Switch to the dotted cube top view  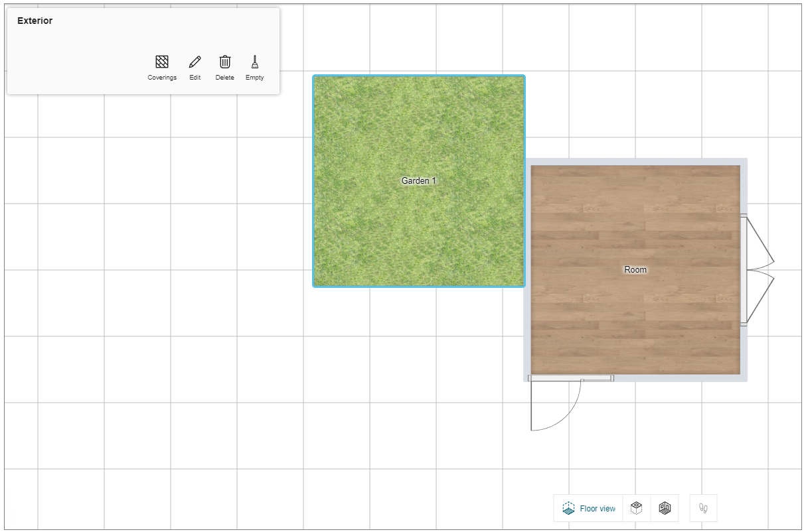[x=636, y=508]
